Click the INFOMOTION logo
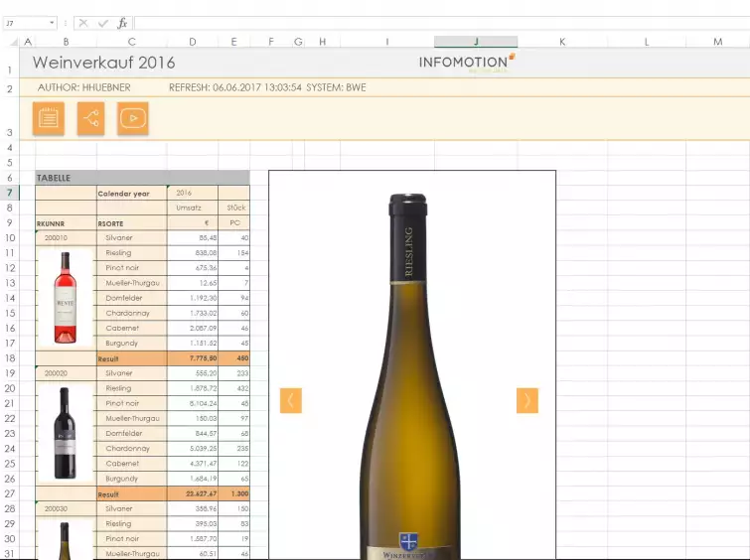The width and height of the screenshot is (750, 560). 466,64
